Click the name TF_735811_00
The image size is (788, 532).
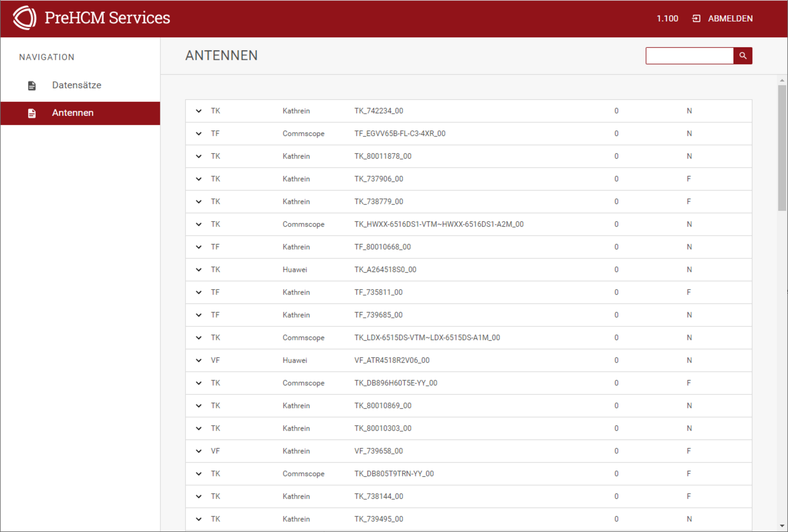[x=379, y=292]
